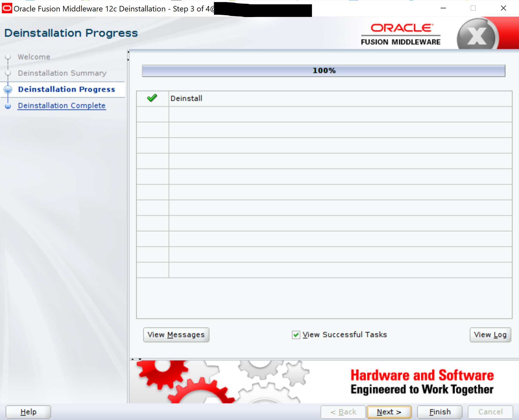Click Next to proceed
Image resolution: width=519 pixels, height=420 pixels.
tap(389, 412)
